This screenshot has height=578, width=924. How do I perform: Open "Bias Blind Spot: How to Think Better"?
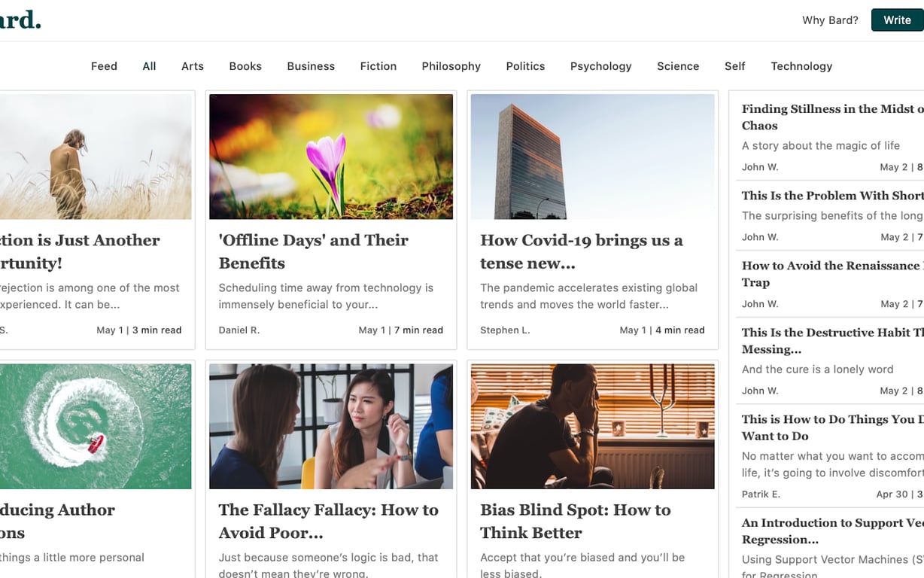(x=576, y=521)
